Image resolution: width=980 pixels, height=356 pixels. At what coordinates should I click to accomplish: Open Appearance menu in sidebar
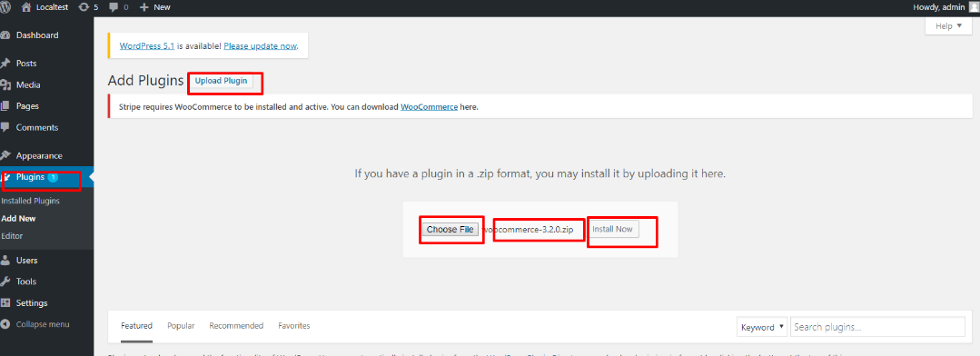(x=39, y=155)
